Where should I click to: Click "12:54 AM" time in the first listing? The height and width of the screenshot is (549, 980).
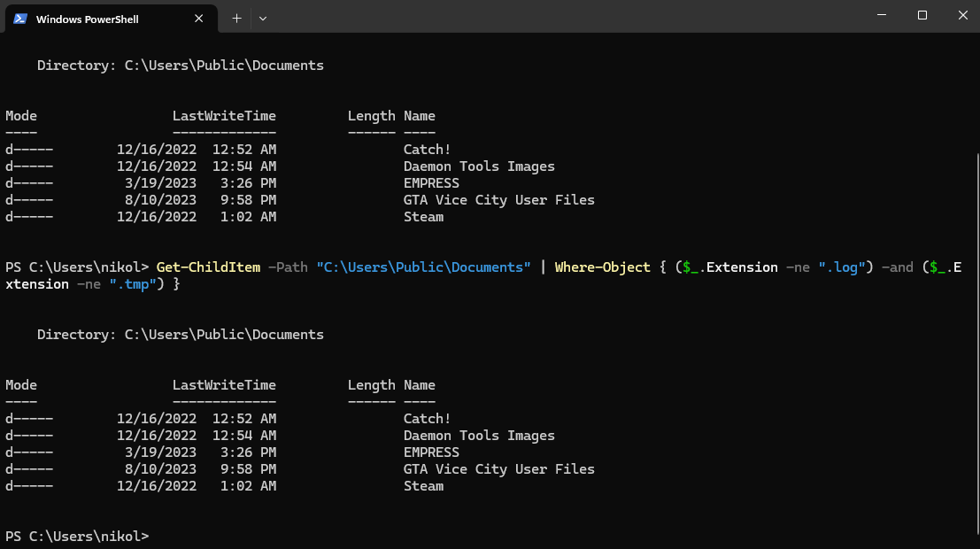coord(243,166)
